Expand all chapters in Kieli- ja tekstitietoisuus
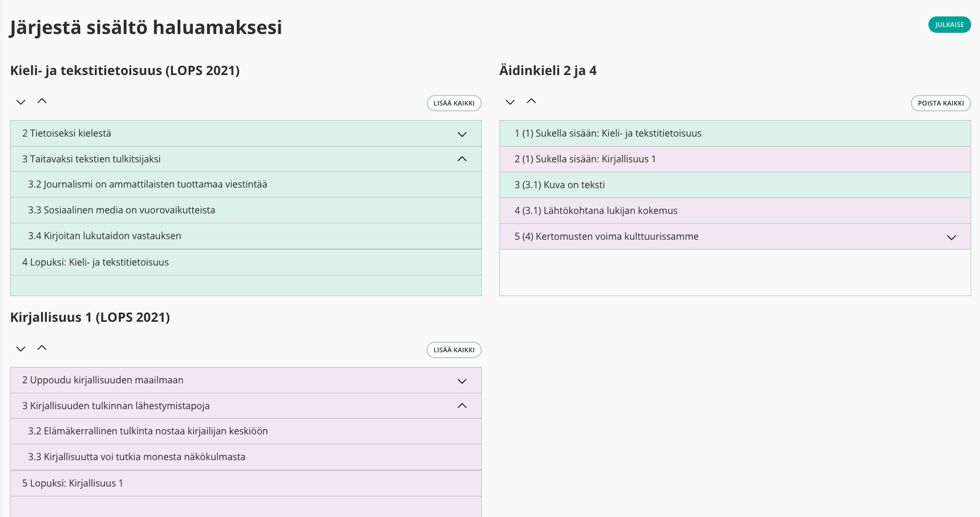Image resolution: width=980 pixels, height=517 pixels. (21, 102)
